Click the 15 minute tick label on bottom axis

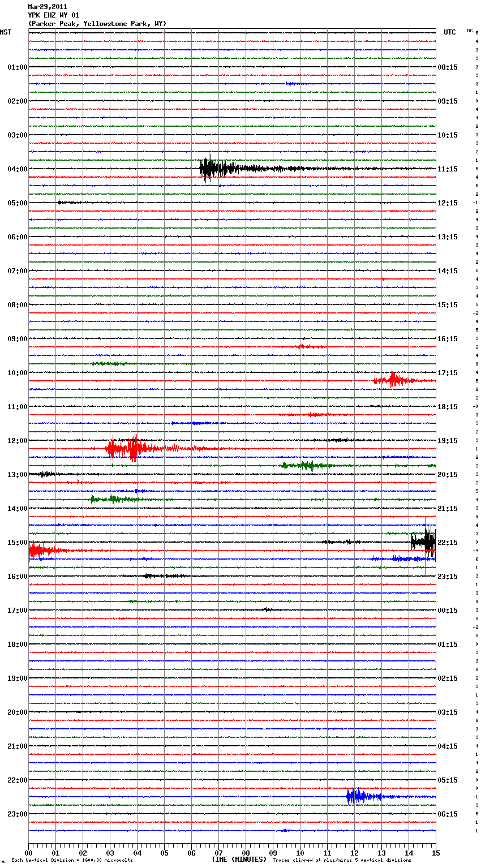click(435, 853)
